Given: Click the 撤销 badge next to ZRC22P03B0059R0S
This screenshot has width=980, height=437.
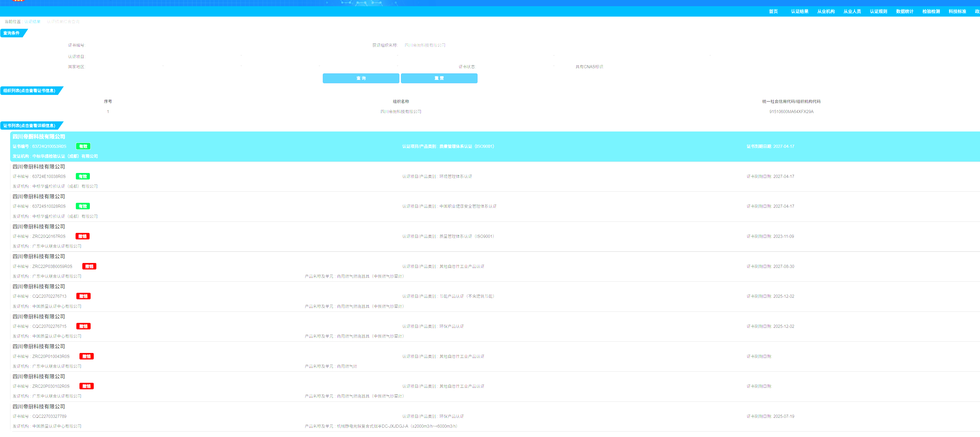Looking at the screenshot, I should pyautogui.click(x=89, y=266).
